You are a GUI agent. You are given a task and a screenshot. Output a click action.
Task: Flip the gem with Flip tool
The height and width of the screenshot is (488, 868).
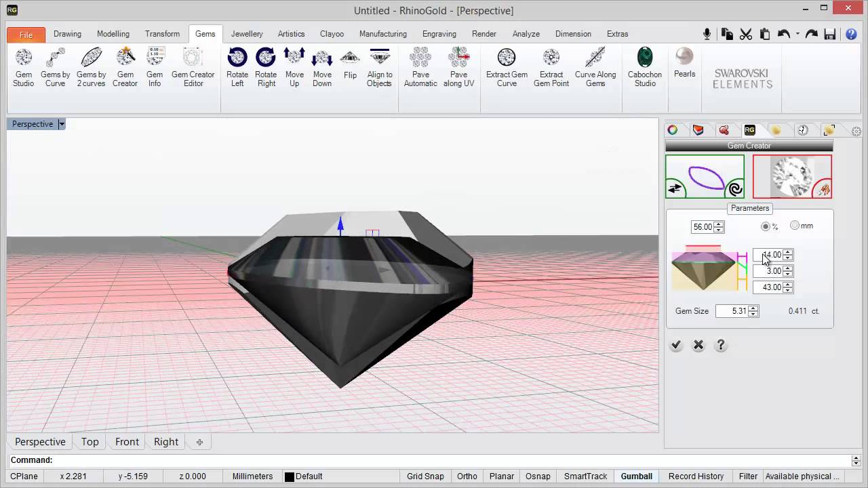point(350,65)
